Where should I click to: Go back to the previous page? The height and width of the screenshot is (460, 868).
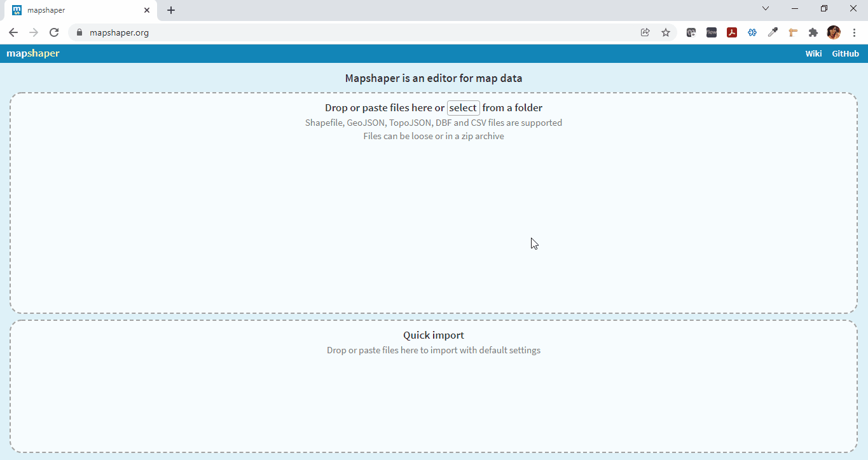[13, 32]
